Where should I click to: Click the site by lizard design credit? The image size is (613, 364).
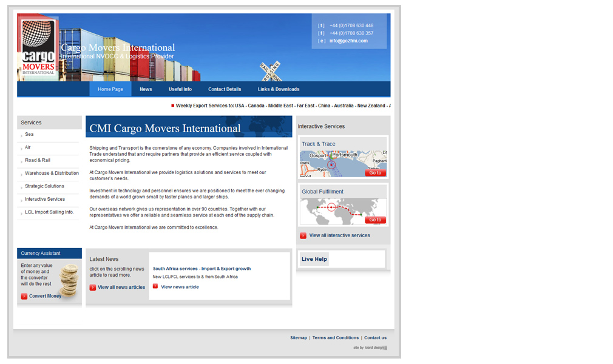[368, 348]
